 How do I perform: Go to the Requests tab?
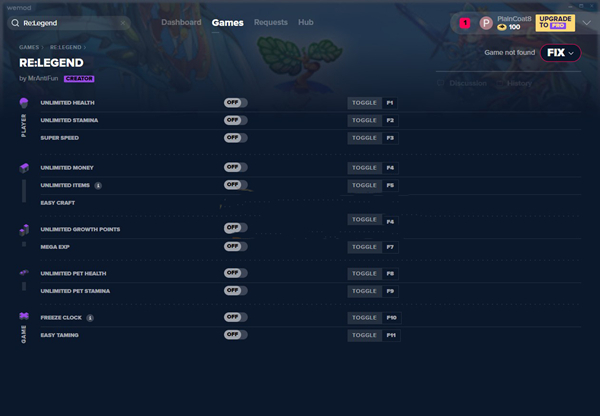pos(271,22)
